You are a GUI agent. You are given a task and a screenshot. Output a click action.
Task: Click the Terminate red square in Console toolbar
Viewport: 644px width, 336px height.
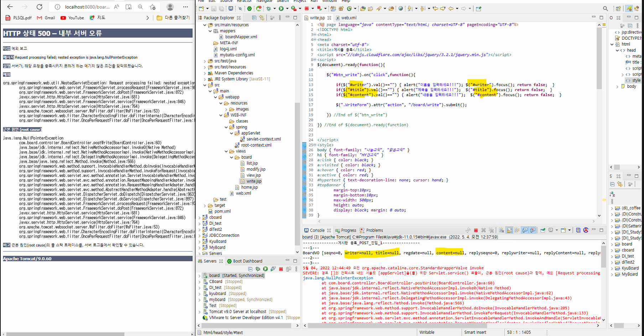(x=476, y=230)
